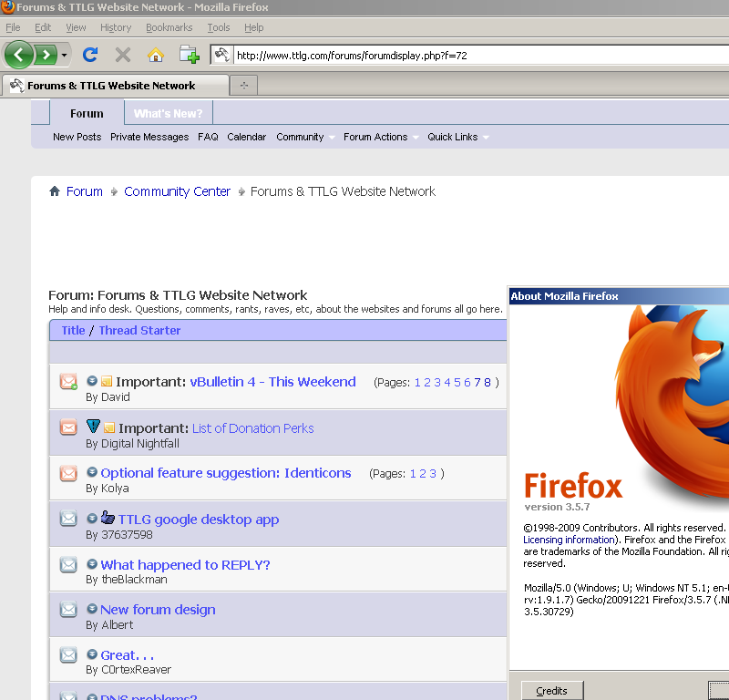
Task: Open the New Posts link
Action: [x=77, y=137]
